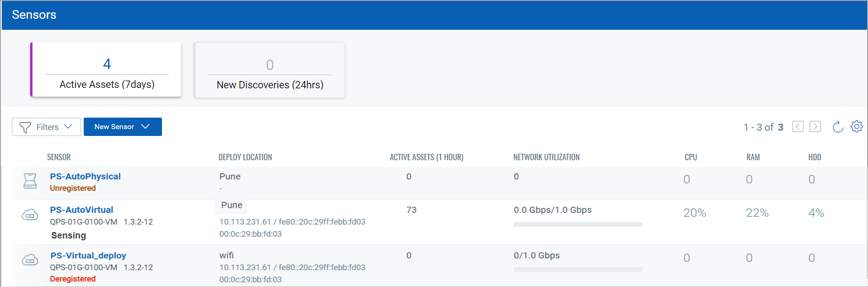Expand the Filters dropdown chevron
868x287 pixels.
point(68,127)
